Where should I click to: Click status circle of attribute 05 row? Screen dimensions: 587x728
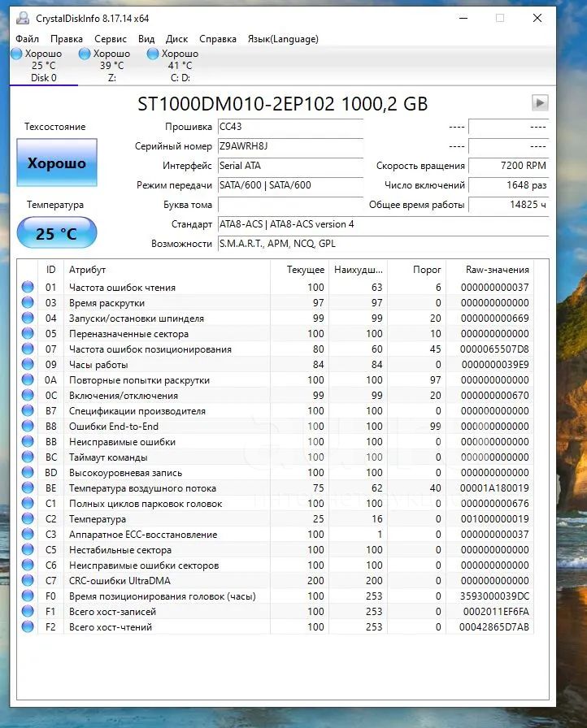(x=28, y=333)
